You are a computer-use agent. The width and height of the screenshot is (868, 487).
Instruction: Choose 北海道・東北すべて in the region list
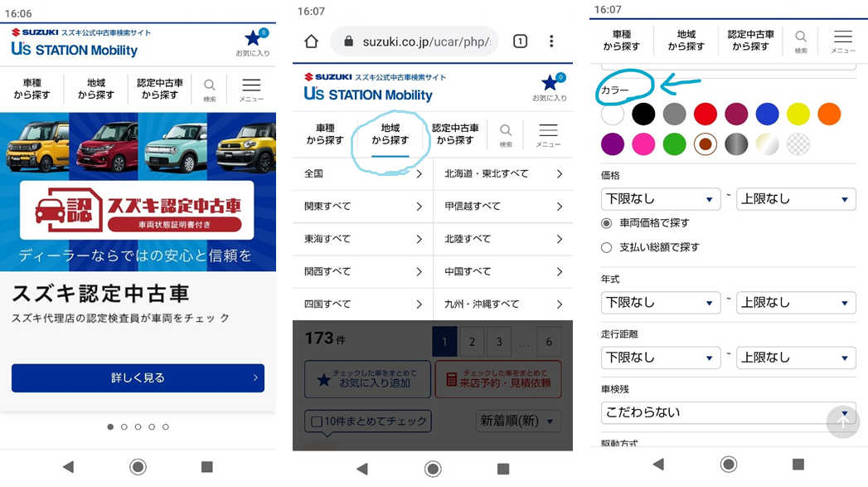pyautogui.click(x=503, y=174)
